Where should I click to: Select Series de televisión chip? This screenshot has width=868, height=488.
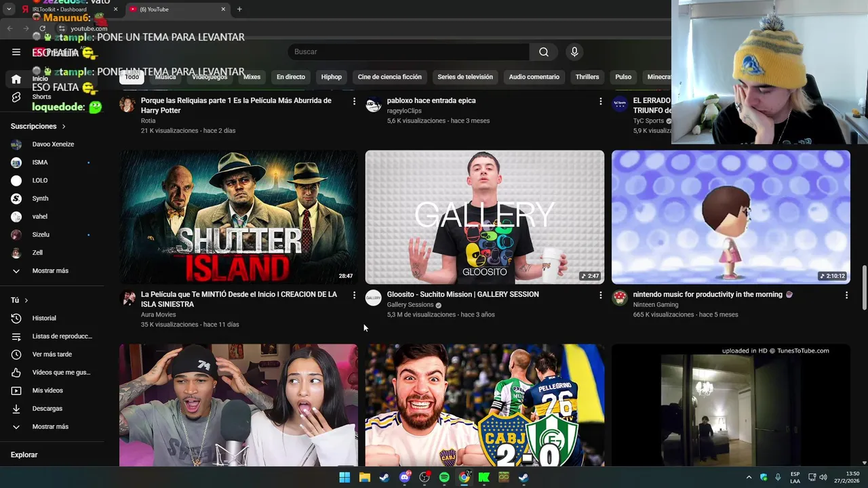pyautogui.click(x=465, y=77)
